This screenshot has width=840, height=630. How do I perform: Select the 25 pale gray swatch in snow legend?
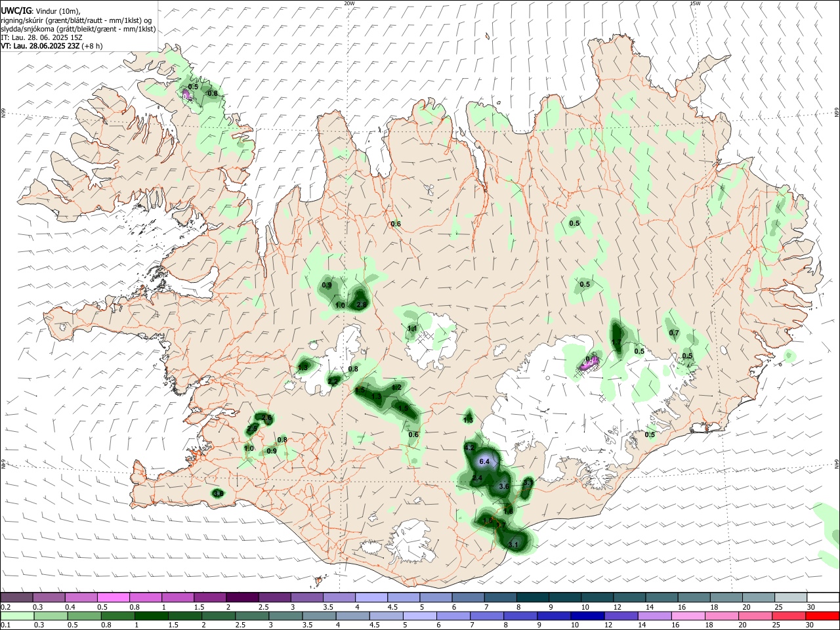point(791,598)
